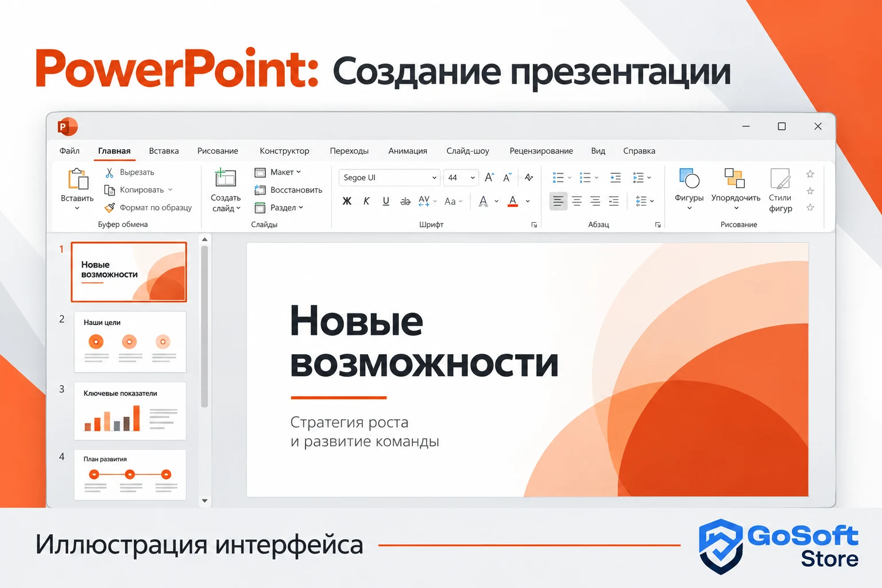The image size is (882, 588).
Task: Open the Вид tab
Action: (598, 151)
